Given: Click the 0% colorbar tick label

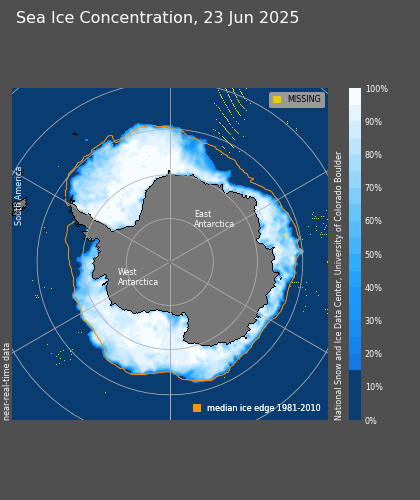Looking at the screenshot, I should [x=371, y=421].
